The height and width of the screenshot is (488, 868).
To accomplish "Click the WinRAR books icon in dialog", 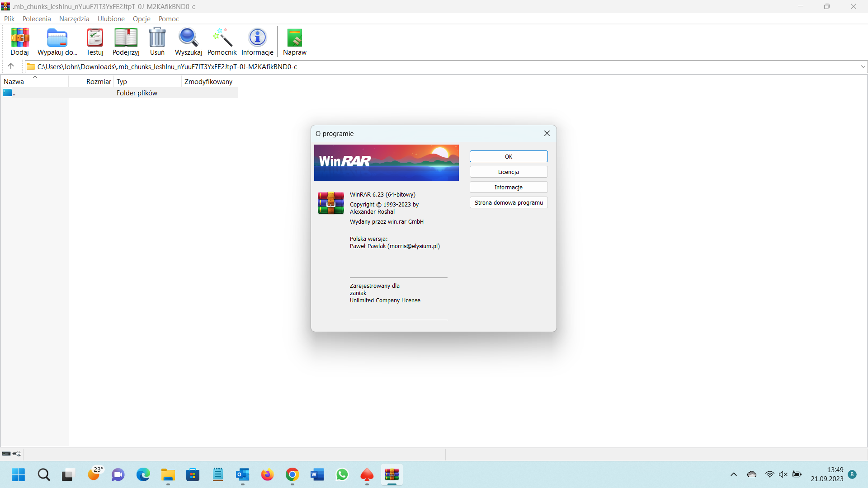I will 331,203.
